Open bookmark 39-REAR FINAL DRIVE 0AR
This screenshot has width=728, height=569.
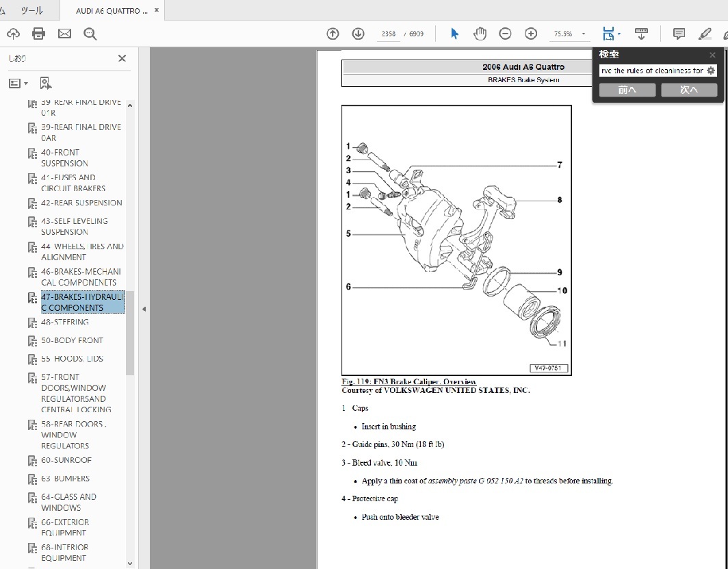click(x=81, y=132)
